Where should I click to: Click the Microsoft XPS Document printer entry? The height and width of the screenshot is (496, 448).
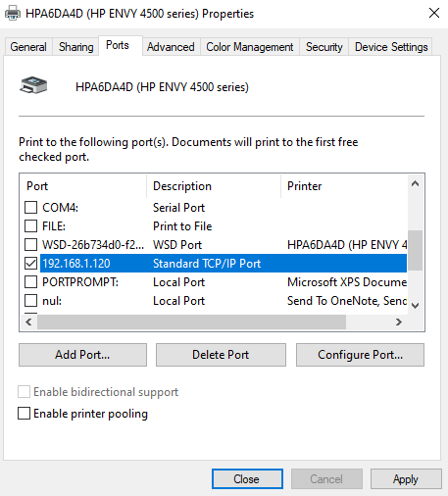(x=347, y=282)
